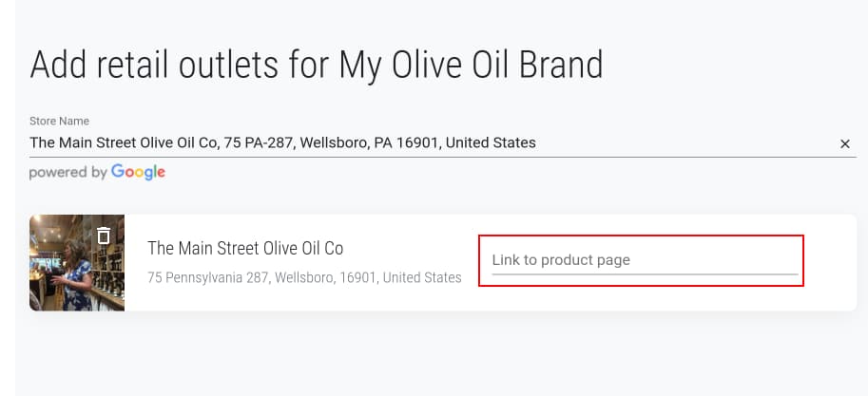The height and width of the screenshot is (396, 868).
Task: Click the red highlighted box border
Action: pyautogui.click(x=641, y=236)
